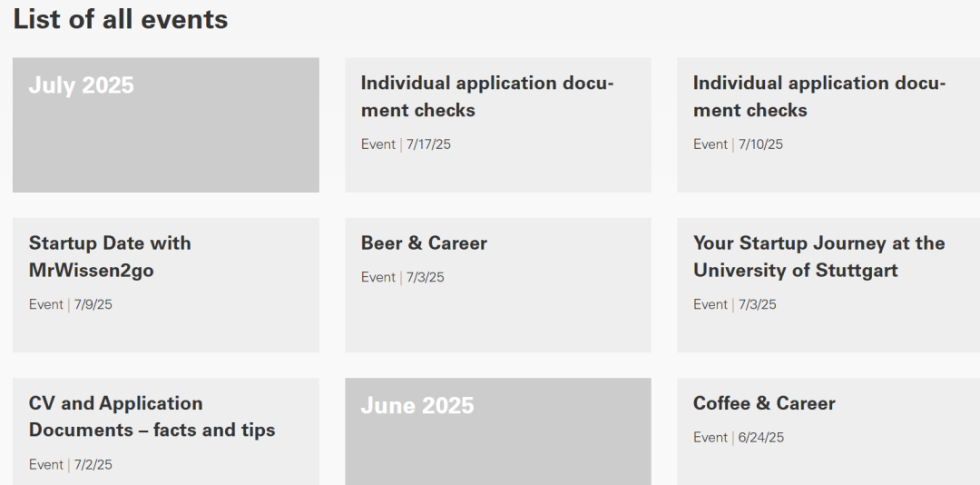980x485 pixels.
Task: Open CV and Application Documents event title
Action: click(x=152, y=416)
